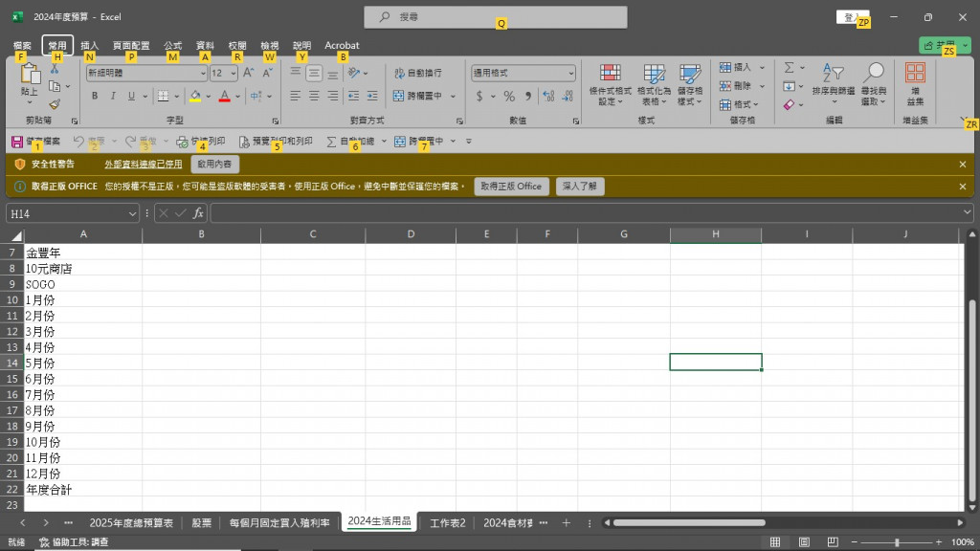Expand the Name Box dropdown
Screen dimensions: 980x551
(132, 213)
